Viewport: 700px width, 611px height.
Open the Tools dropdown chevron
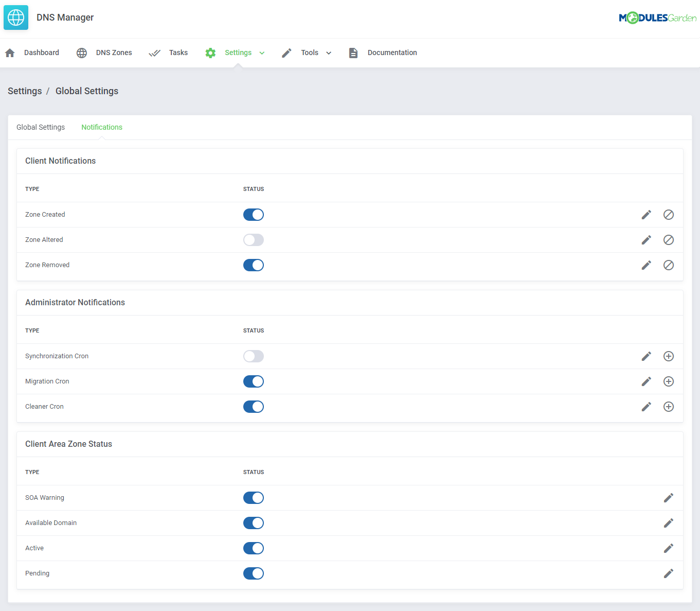pyautogui.click(x=329, y=53)
